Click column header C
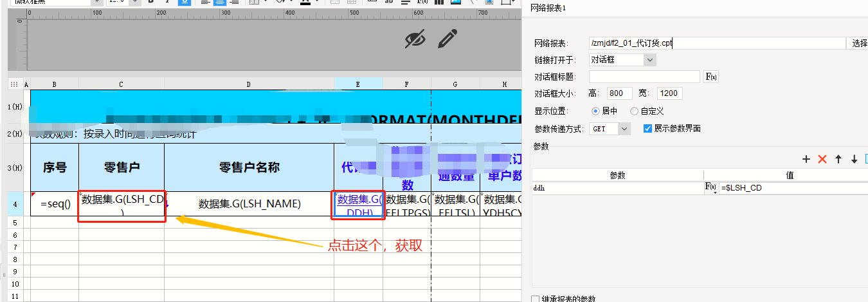The width and height of the screenshot is (868, 302). pos(122,84)
